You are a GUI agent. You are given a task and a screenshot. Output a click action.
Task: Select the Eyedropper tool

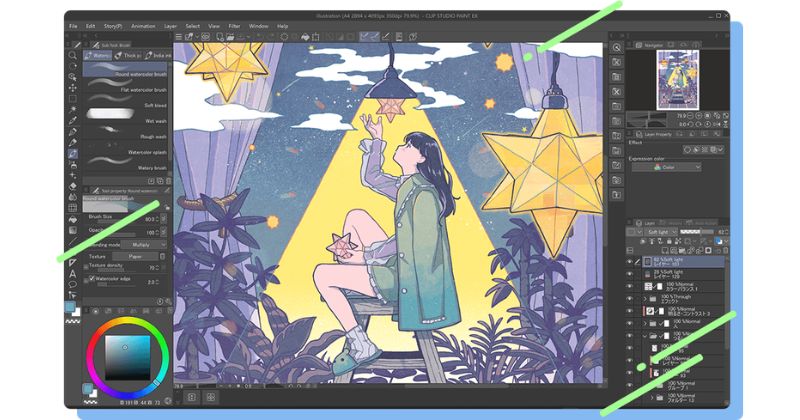(x=72, y=120)
